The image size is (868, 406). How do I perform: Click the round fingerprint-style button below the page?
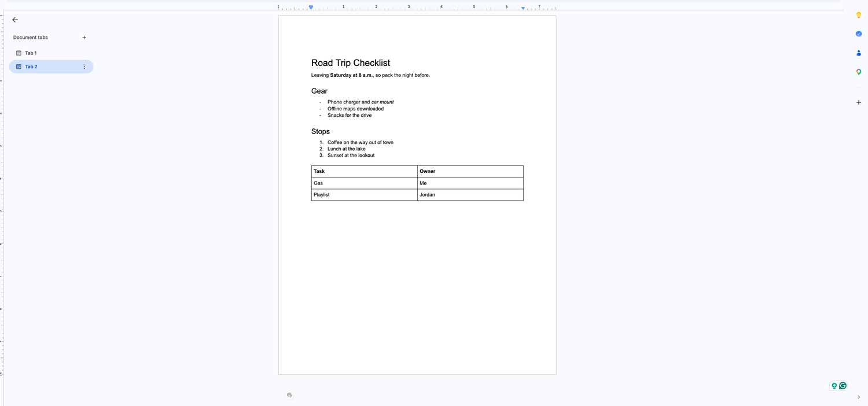point(289,396)
